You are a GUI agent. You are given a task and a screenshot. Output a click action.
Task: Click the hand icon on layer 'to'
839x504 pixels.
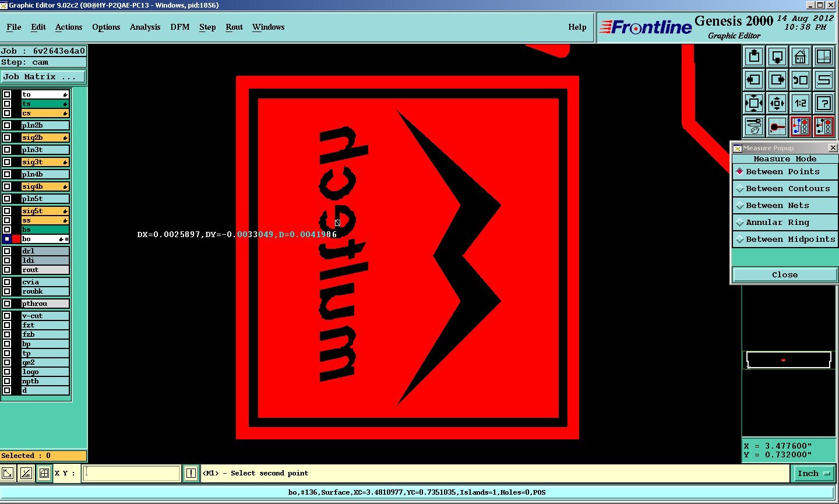(65, 94)
